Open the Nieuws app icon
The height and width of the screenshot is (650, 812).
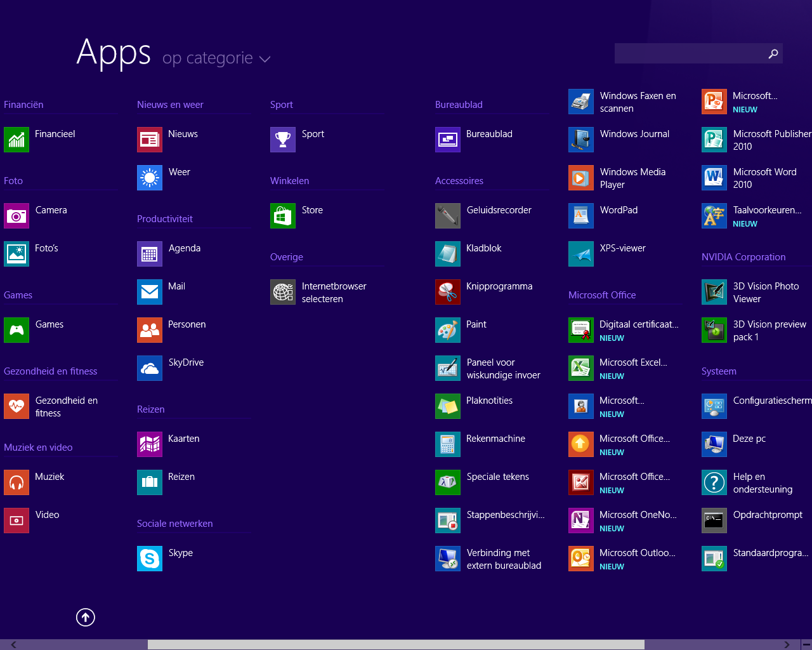point(150,140)
